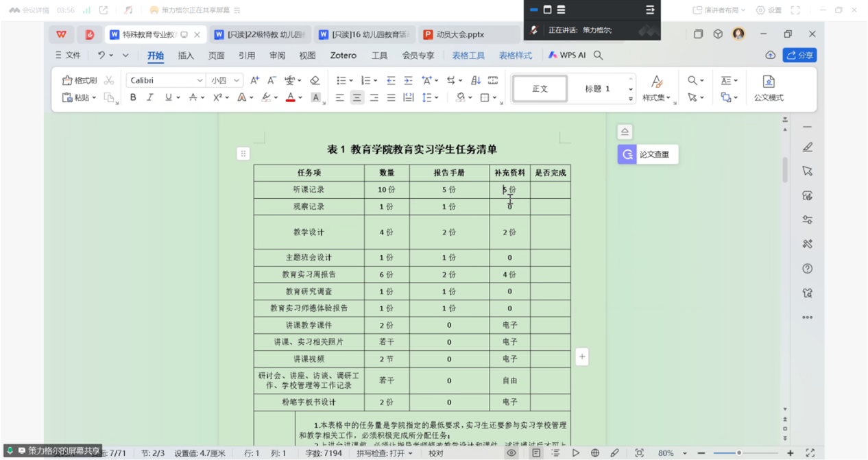The image size is (868, 460).
Task: Click the increase font size icon
Action: 254,80
